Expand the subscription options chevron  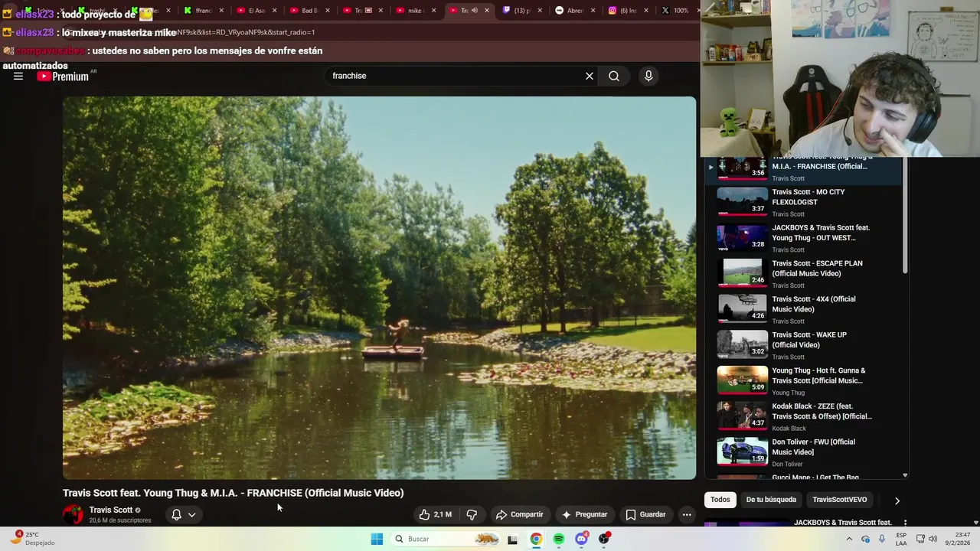pos(192,514)
